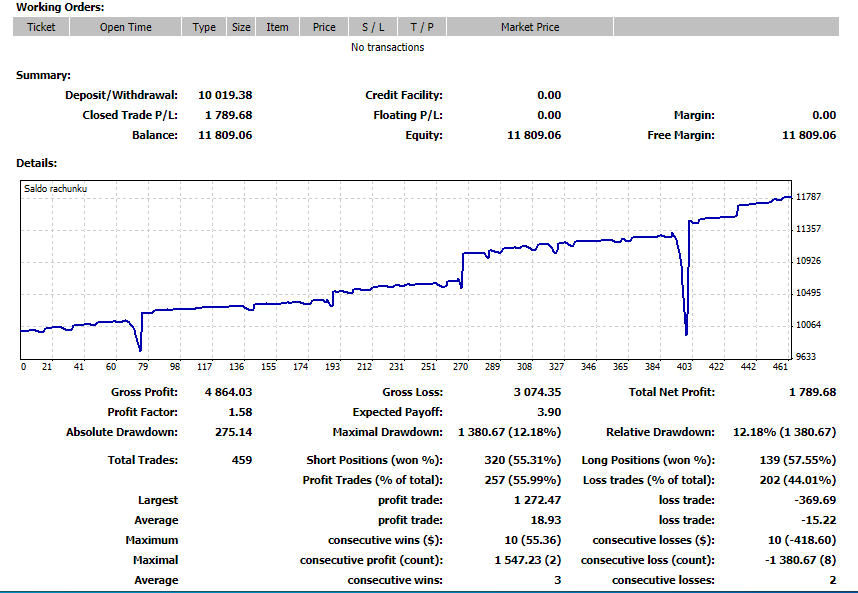Click the Type column header
This screenshot has width=858, height=593.
tap(203, 27)
